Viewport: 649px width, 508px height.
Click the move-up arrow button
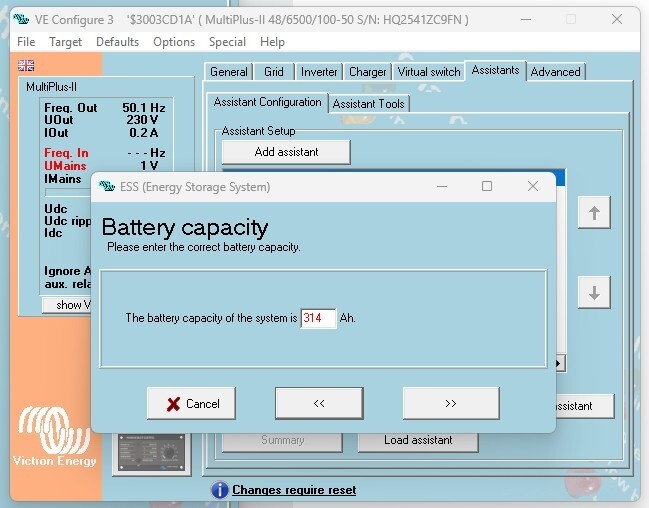[x=594, y=213]
